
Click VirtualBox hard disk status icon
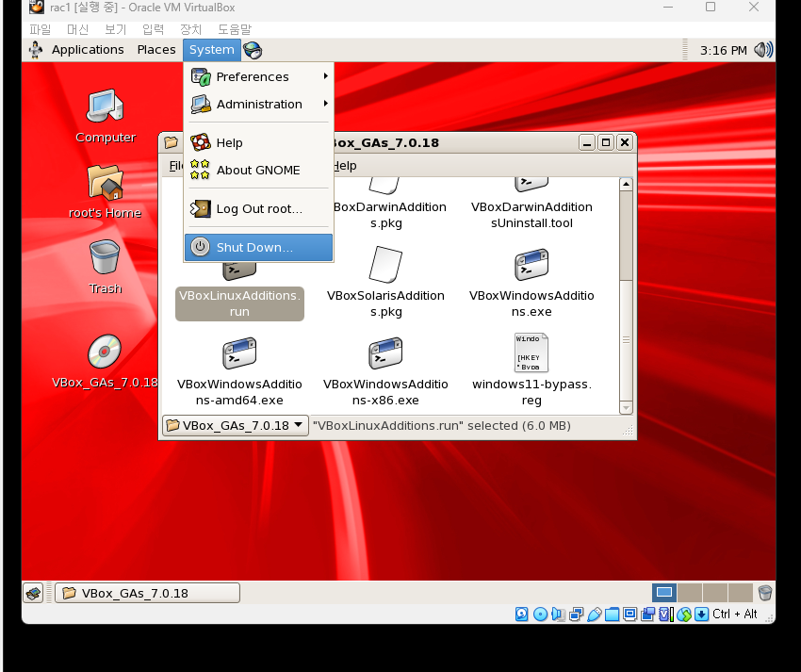(521, 614)
